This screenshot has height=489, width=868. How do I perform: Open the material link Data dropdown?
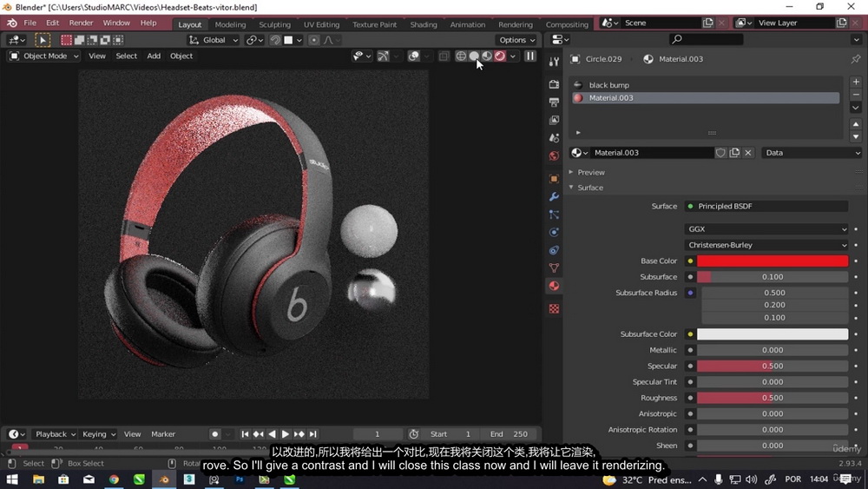coord(812,153)
